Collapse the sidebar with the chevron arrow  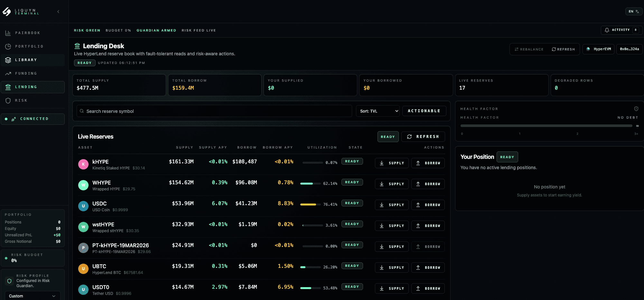pyautogui.click(x=58, y=12)
